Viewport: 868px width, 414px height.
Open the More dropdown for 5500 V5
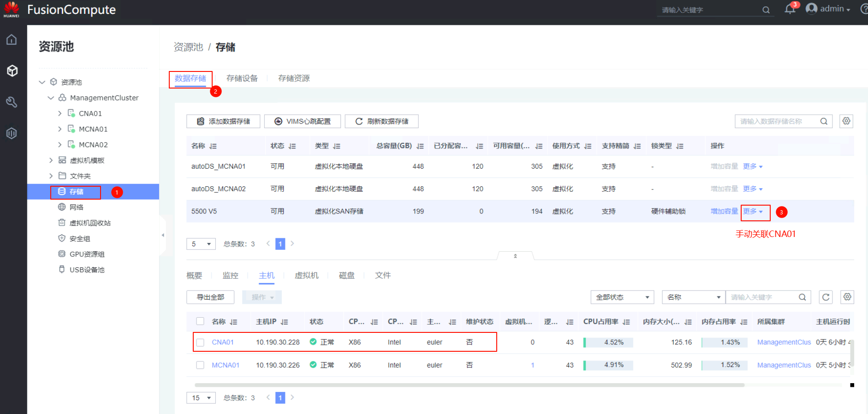[x=753, y=212]
